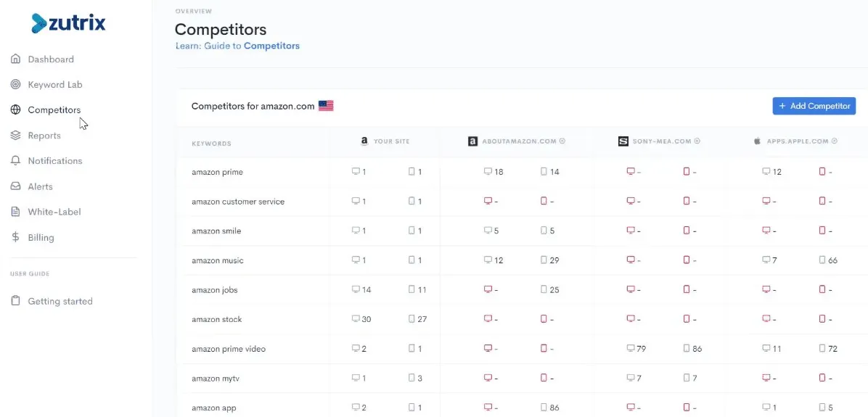
Task: Click desktop rank 7 for amazon mytv under sony-mea.com
Action: point(639,379)
